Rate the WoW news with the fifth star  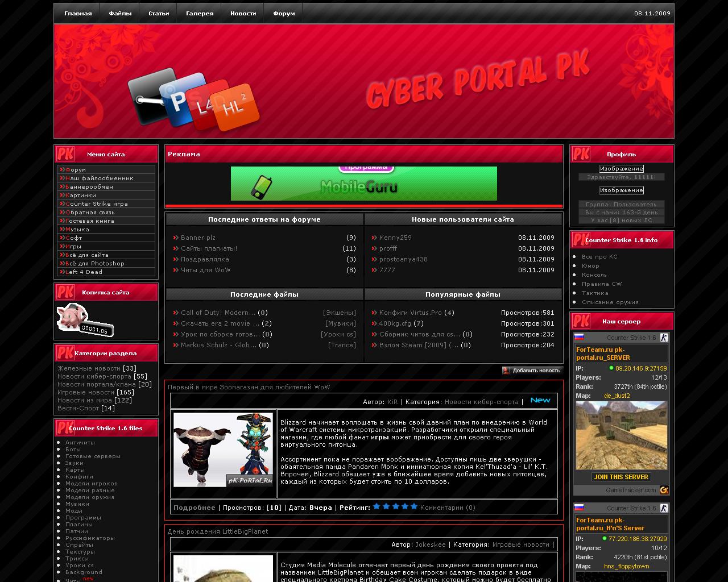click(x=414, y=506)
